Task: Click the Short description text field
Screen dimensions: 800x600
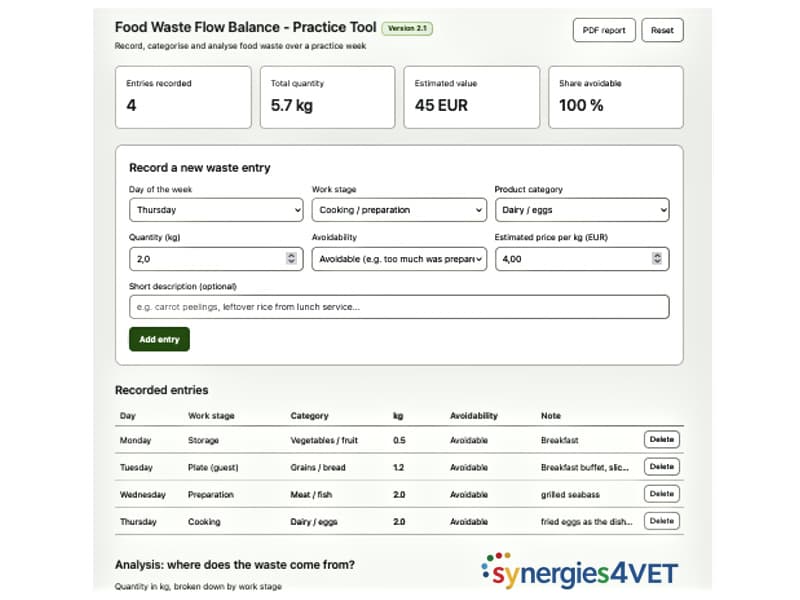Action: (x=399, y=307)
